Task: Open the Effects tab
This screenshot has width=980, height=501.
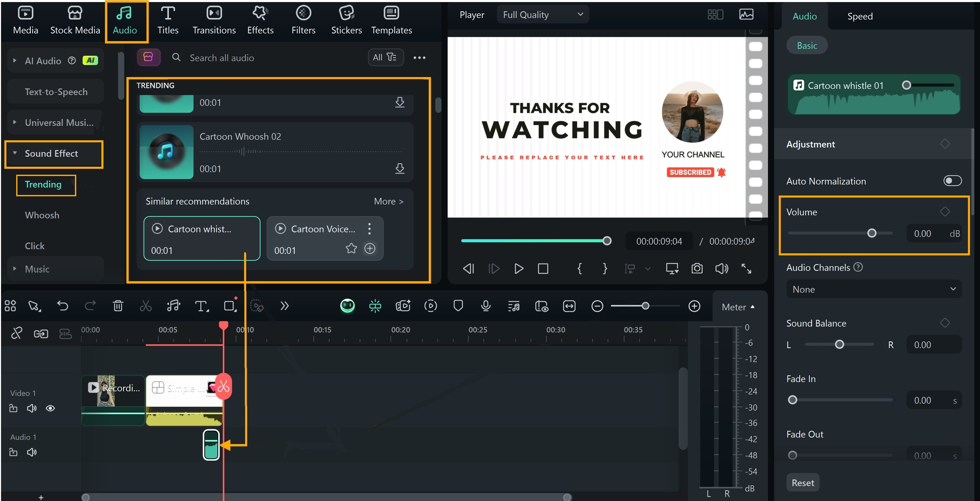Action: tap(260, 21)
